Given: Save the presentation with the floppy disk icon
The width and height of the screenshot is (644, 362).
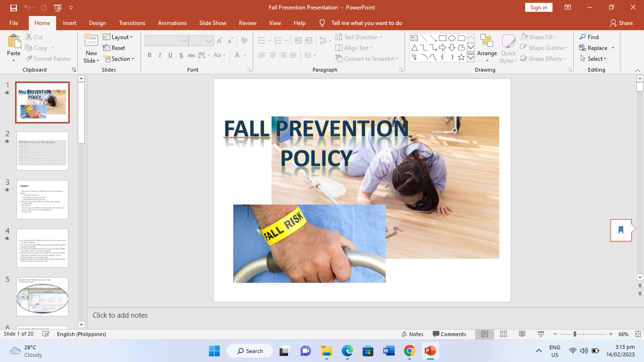Looking at the screenshot, I should 13,8.
